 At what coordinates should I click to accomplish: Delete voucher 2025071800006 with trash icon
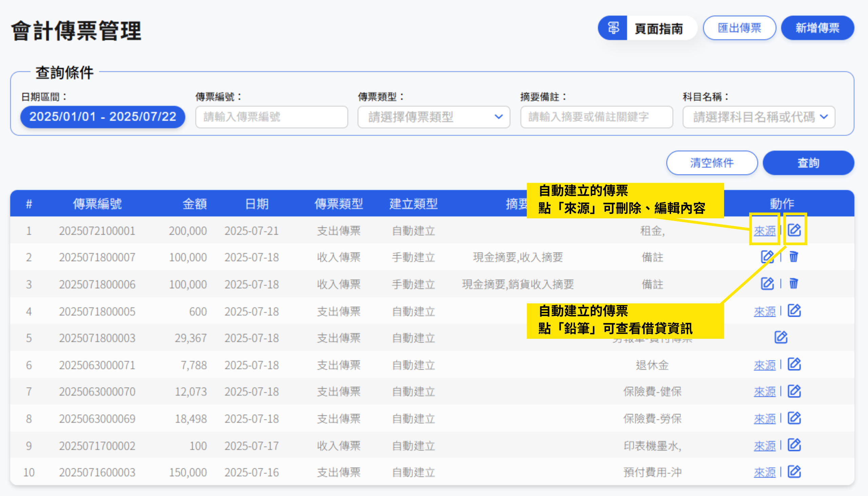(793, 283)
